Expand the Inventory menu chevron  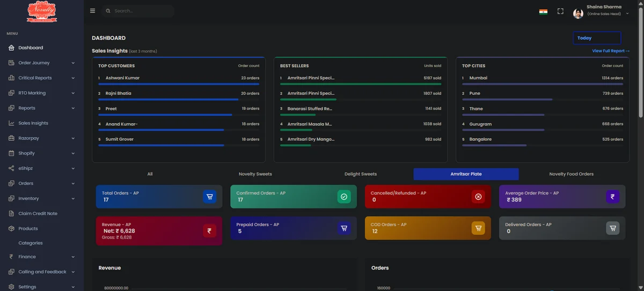[73, 198]
